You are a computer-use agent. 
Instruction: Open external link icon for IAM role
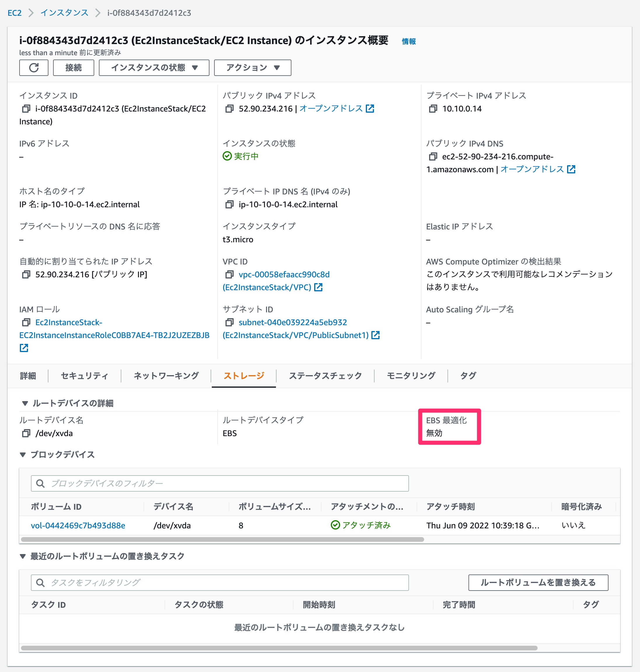point(24,348)
